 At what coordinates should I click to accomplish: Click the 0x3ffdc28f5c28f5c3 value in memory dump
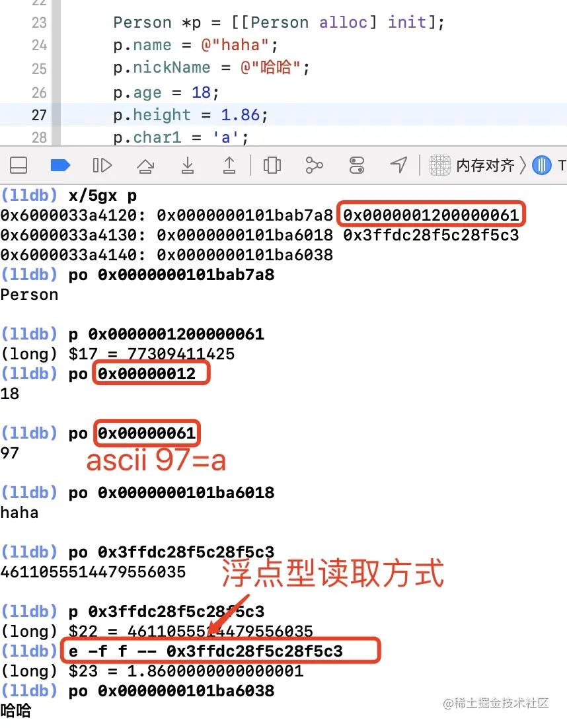(431, 235)
